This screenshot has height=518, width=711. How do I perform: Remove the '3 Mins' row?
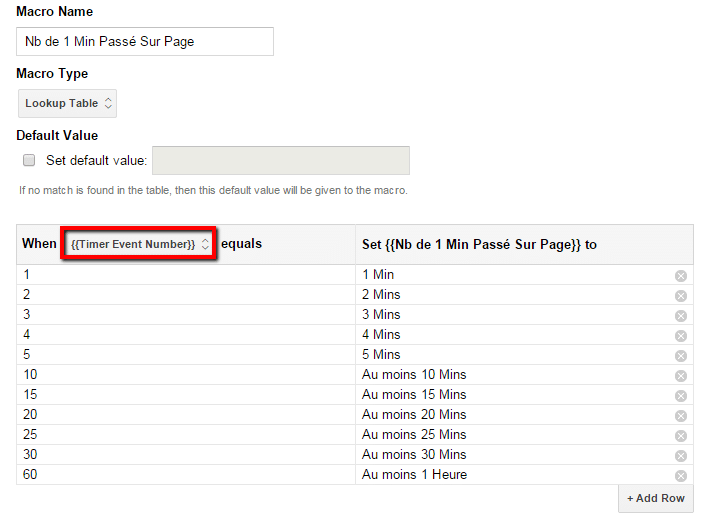(x=681, y=315)
